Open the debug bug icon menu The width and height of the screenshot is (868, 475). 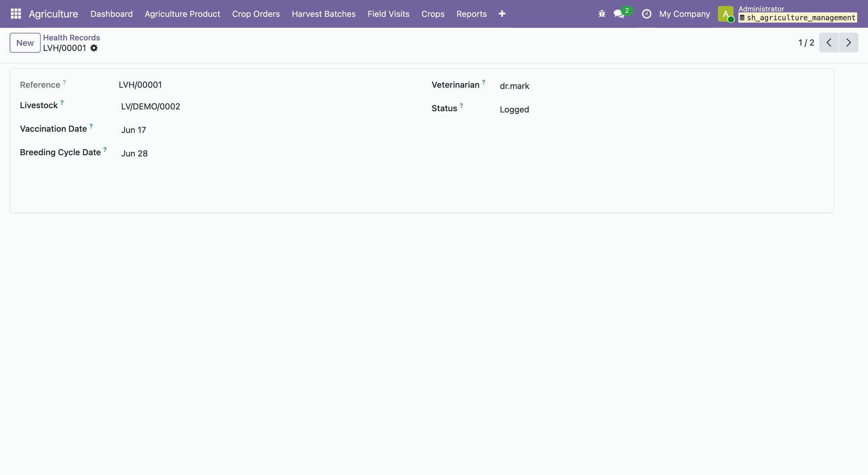602,14
